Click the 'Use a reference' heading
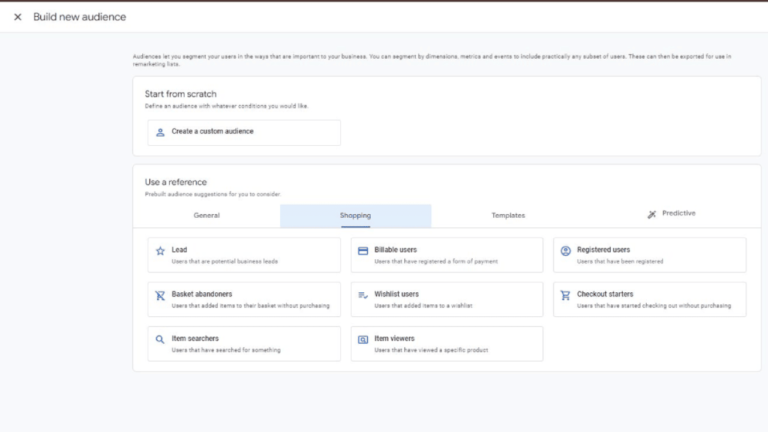The image size is (768, 432). tap(176, 182)
